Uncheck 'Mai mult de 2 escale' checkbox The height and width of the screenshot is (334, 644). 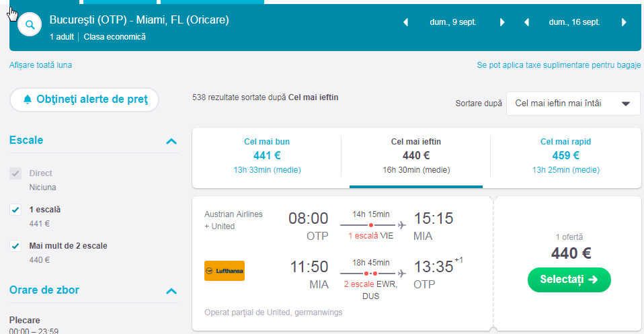(15, 246)
